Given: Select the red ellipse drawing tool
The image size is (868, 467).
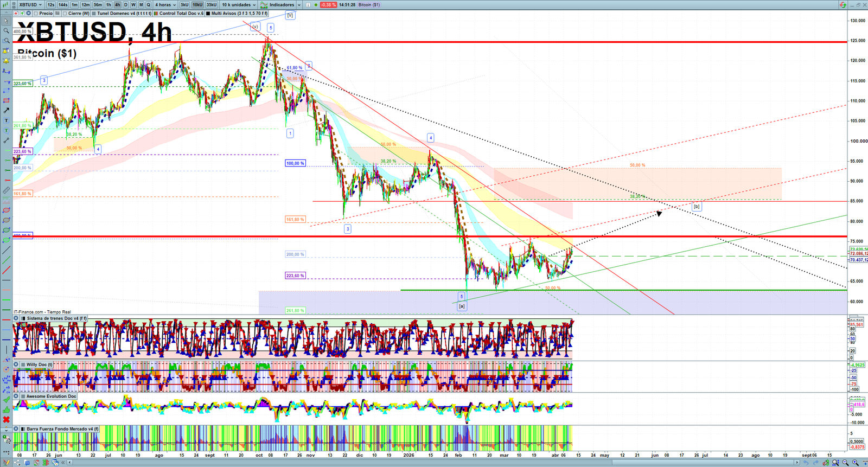Looking at the screenshot, I should 6,210.
